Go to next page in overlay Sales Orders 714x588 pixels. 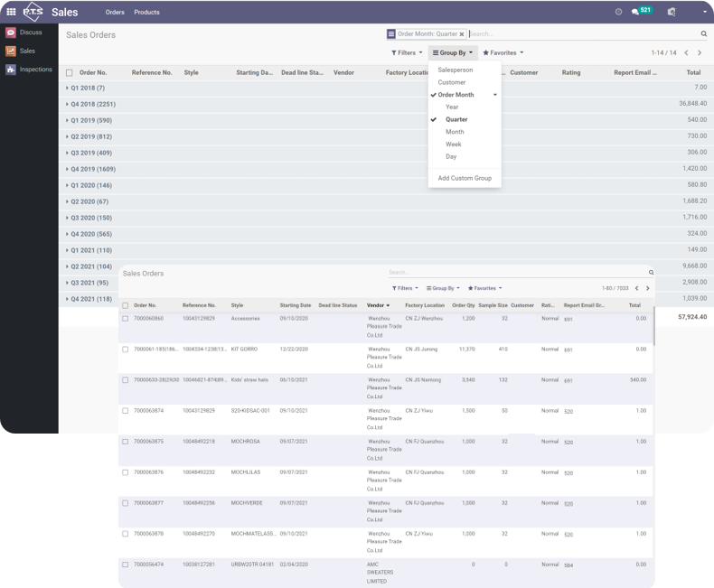click(x=647, y=288)
